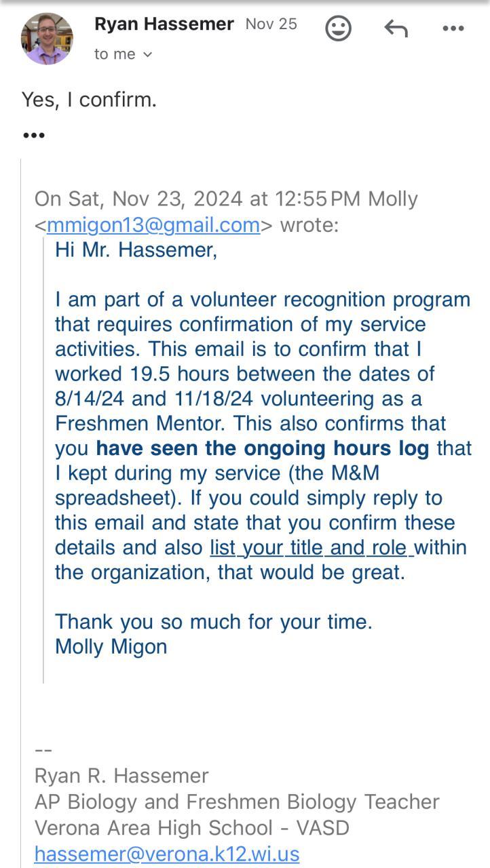This screenshot has width=490, height=868.
Task: Add an emoji reaction to the email
Action: [338, 28]
